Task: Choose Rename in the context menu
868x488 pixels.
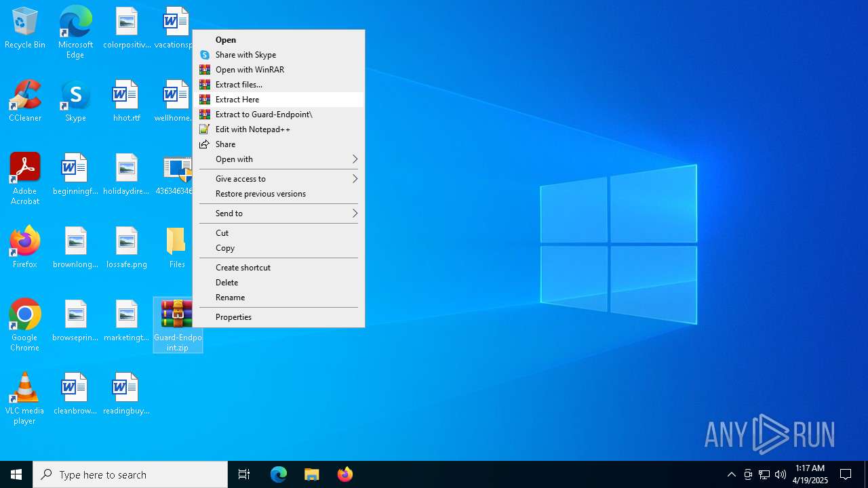Action: (x=279, y=298)
